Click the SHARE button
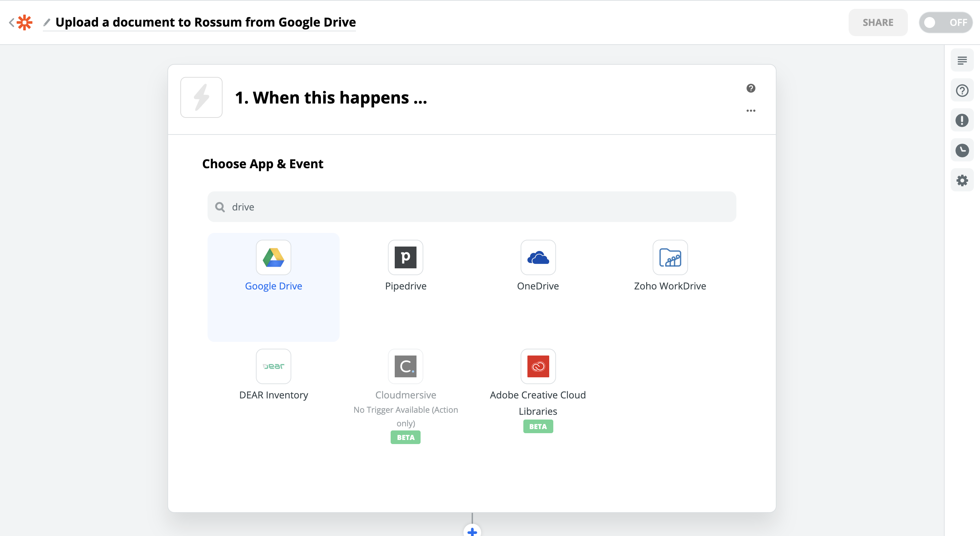Screen dimensions: 980x536 (877, 22)
